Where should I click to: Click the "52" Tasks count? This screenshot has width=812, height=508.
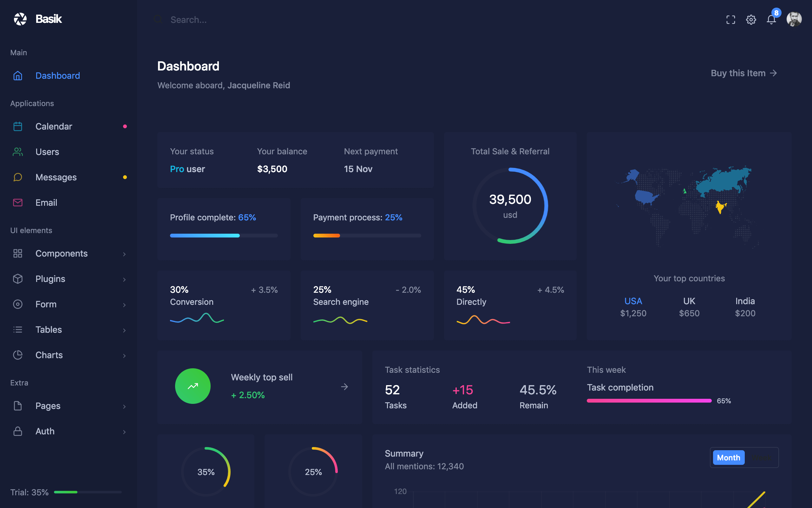[x=392, y=390]
